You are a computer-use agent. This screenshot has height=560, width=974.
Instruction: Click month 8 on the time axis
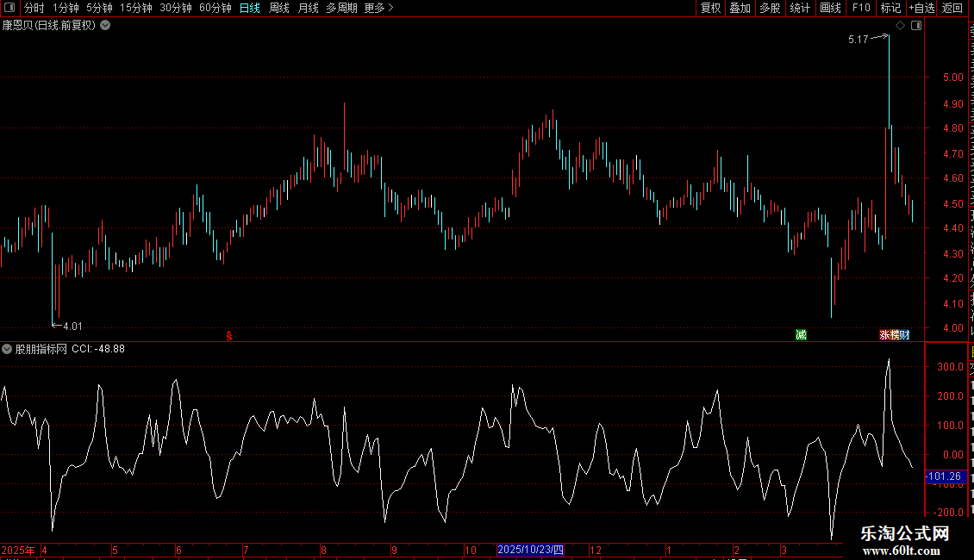coord(323,550)
